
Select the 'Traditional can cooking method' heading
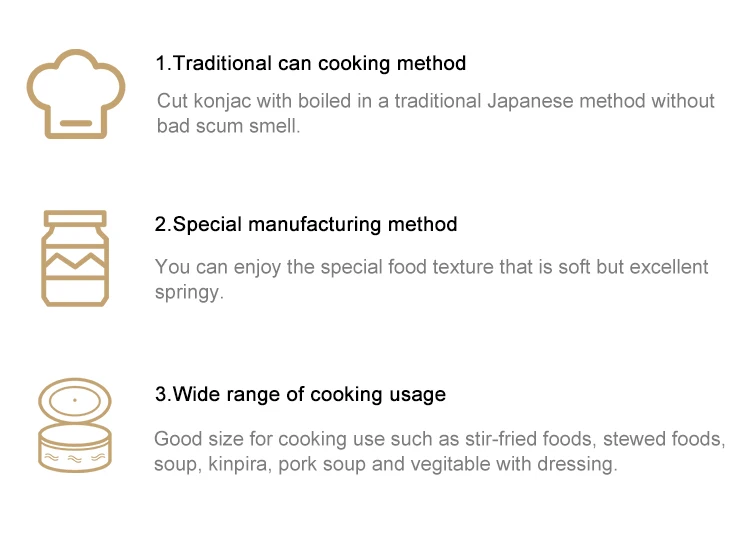[311, 63]
